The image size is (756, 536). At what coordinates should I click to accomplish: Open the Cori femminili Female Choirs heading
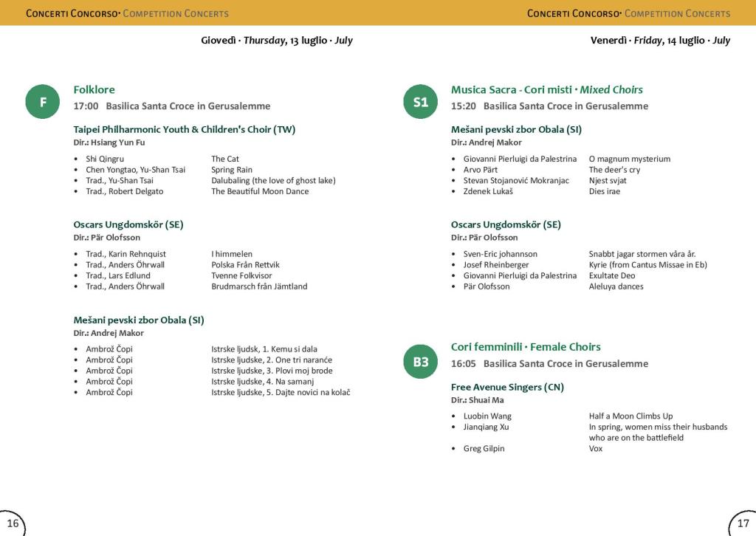(x=526, y=346)
